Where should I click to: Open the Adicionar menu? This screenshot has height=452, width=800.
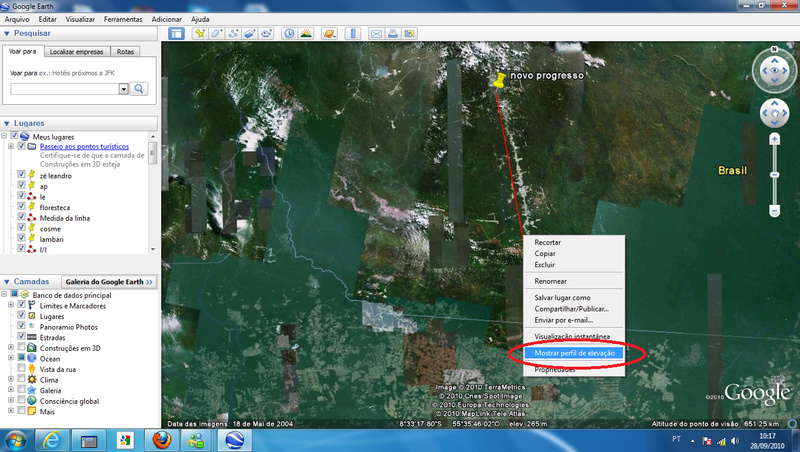(166, 19)
